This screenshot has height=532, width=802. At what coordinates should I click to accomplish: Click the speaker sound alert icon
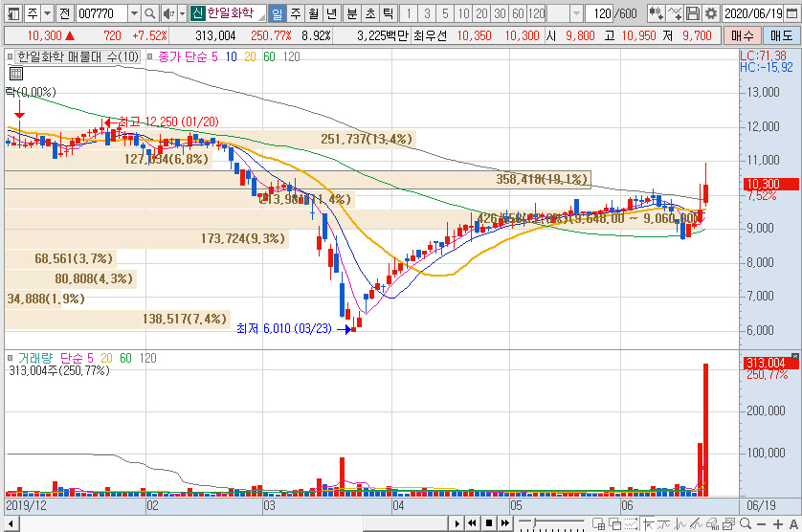tap(168, 13)
